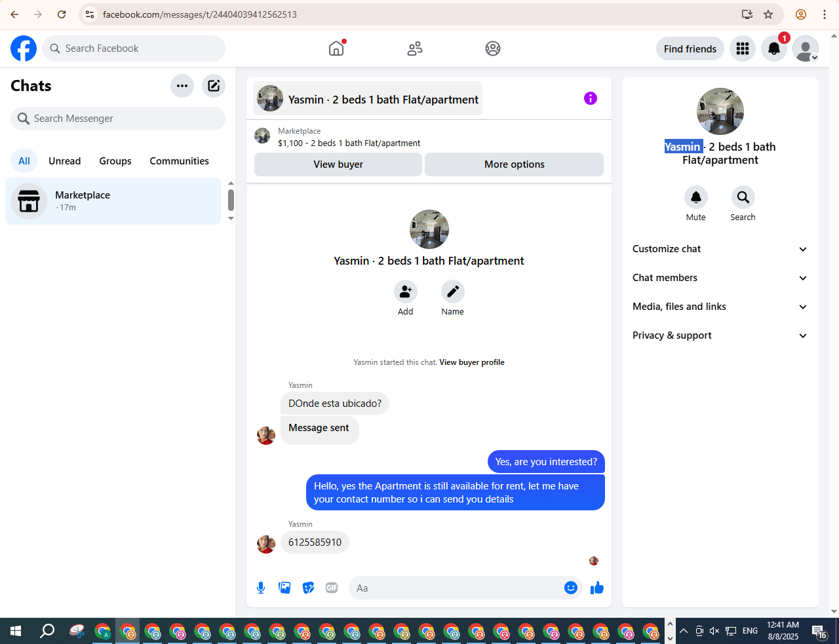Click Yasmin's avatar beside 6125585910
The width and height of the screenshot is (839, 644).
[266, 544]
